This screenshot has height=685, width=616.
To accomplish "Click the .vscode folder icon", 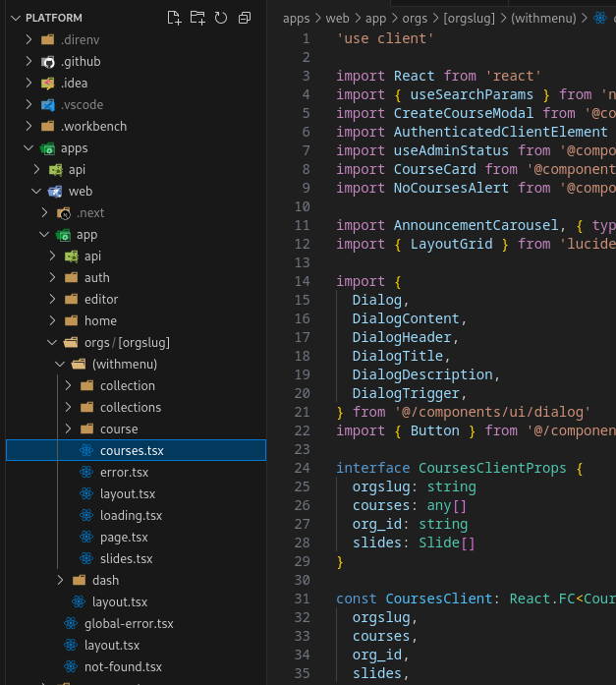I will tap(47, 104).
